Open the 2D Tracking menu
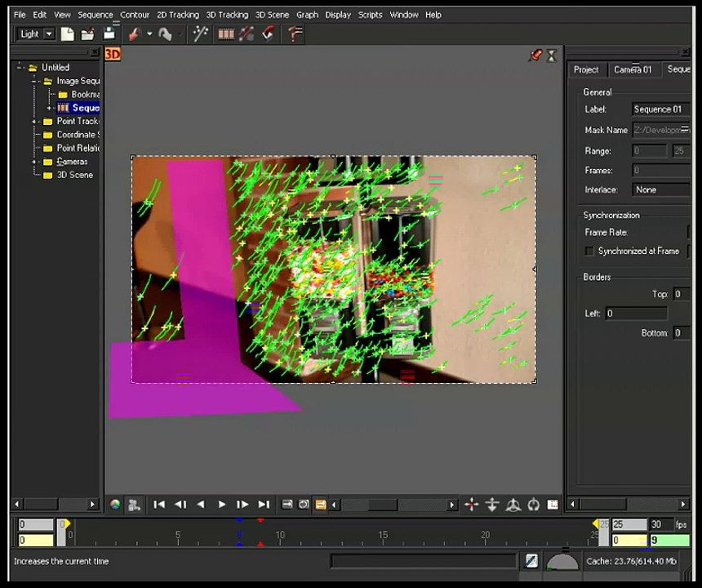Screen dimensions: 702x588 click(x=178, y=15)
